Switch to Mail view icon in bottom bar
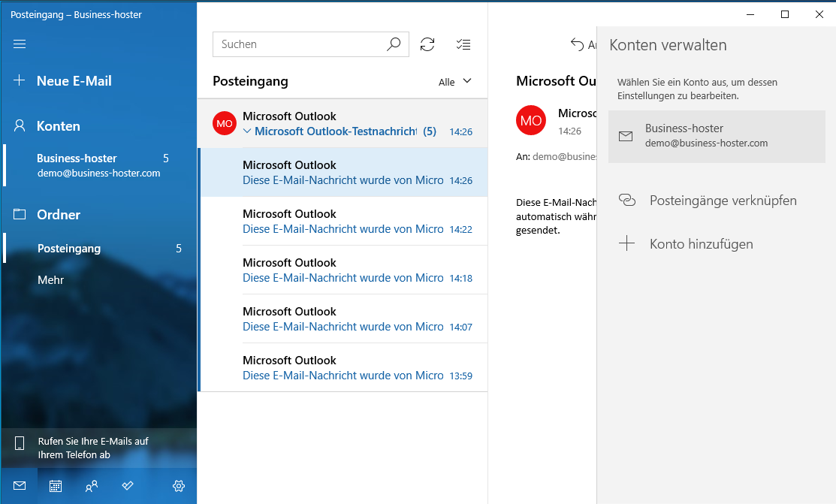Screen dimensions: 836x504 point(20,485)
